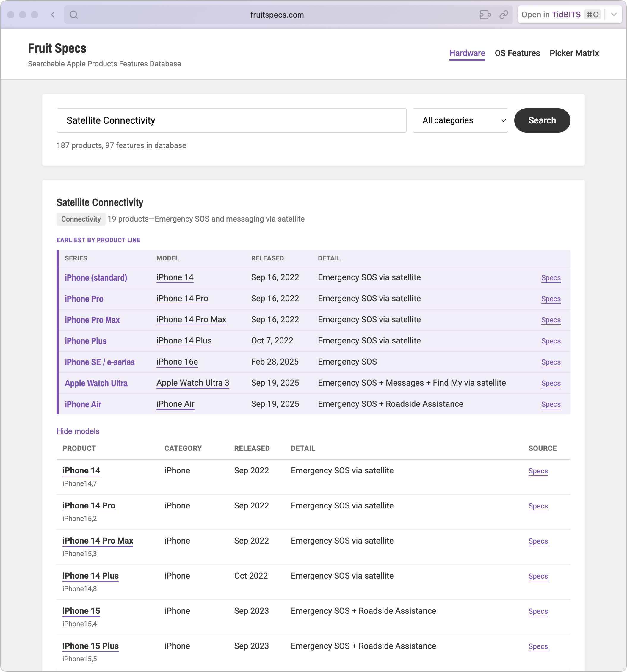
Task: Open Specs for iPhone Pro Max series row
Action: [551, 320]
